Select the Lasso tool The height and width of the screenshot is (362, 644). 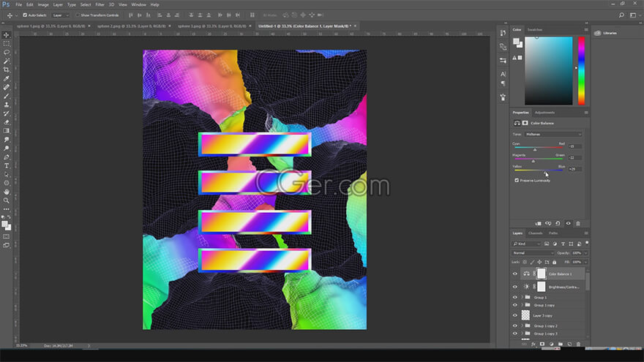click(6, 52)
